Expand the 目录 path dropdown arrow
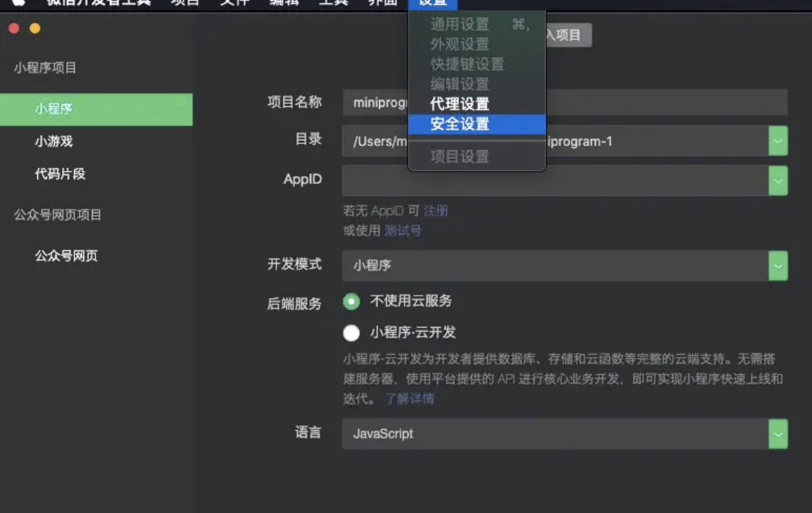The image size is (812, 513). click(778, 141)
